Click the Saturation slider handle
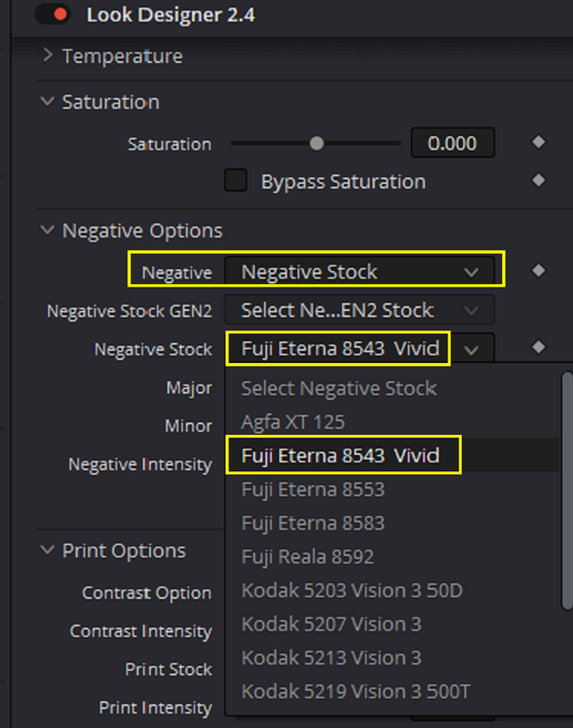The height and width of the screenshot is (728, 573). pos(317,144)
